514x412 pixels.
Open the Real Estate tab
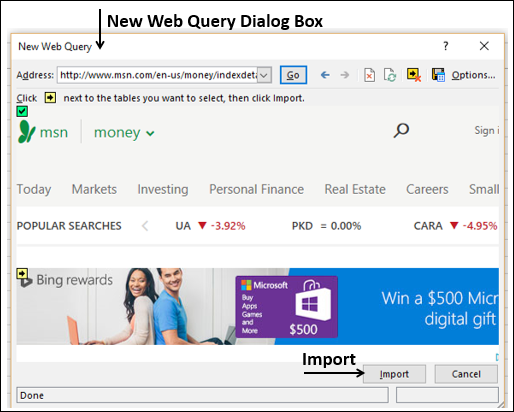355,189
